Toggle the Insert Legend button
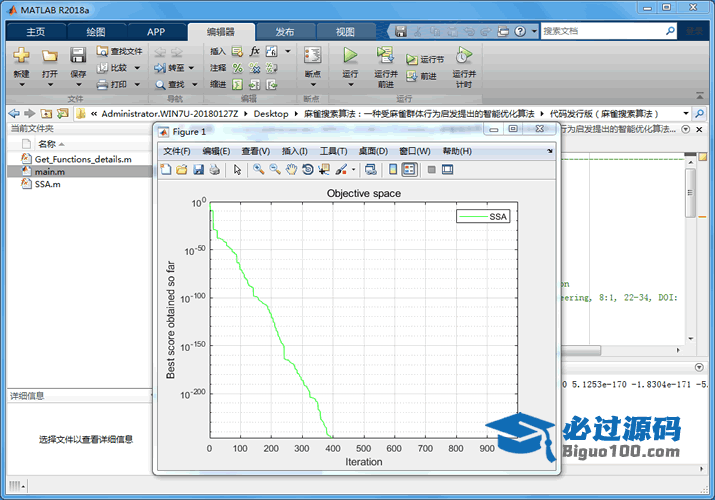This screenshot has height=500, width=715. [409, 169]
